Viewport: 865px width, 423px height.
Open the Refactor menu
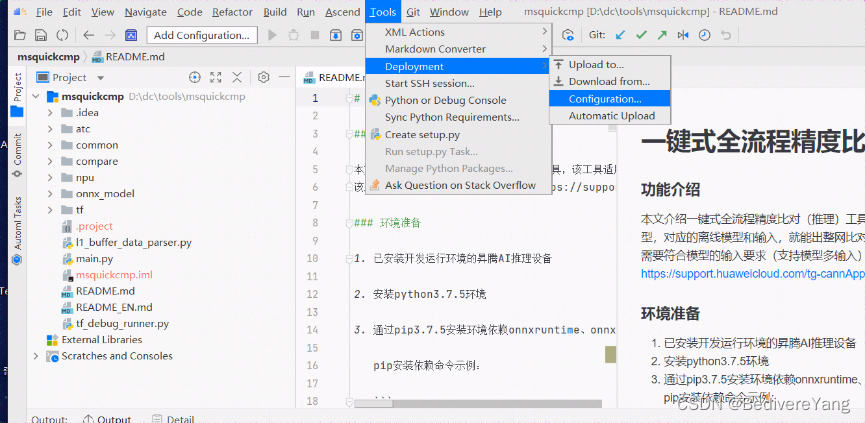pos(232,12)
